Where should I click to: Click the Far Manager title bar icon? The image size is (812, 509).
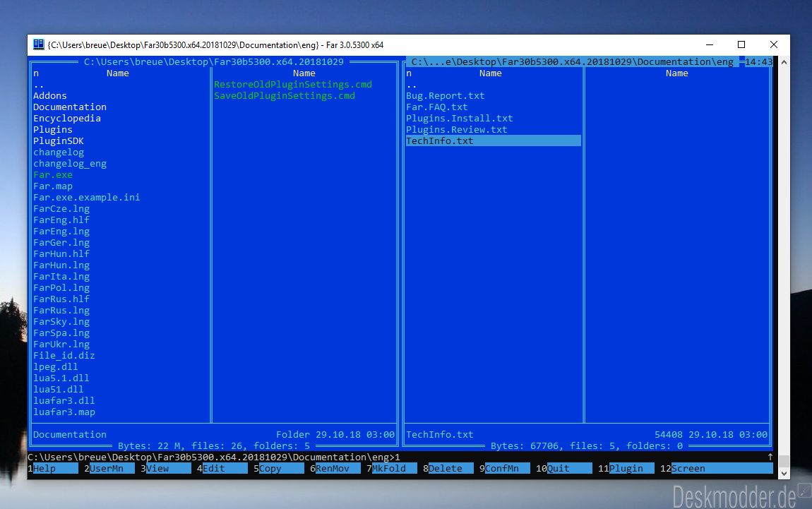[39, 44]
